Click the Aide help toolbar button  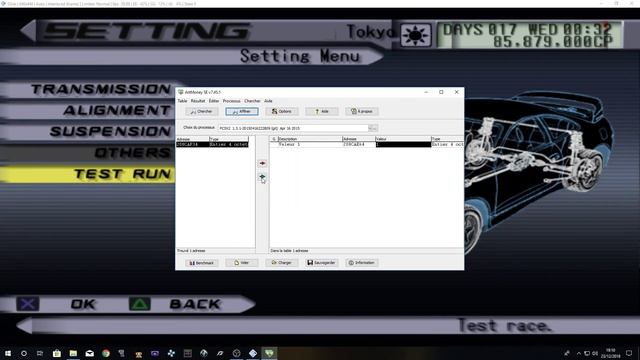tap(322, 111)
